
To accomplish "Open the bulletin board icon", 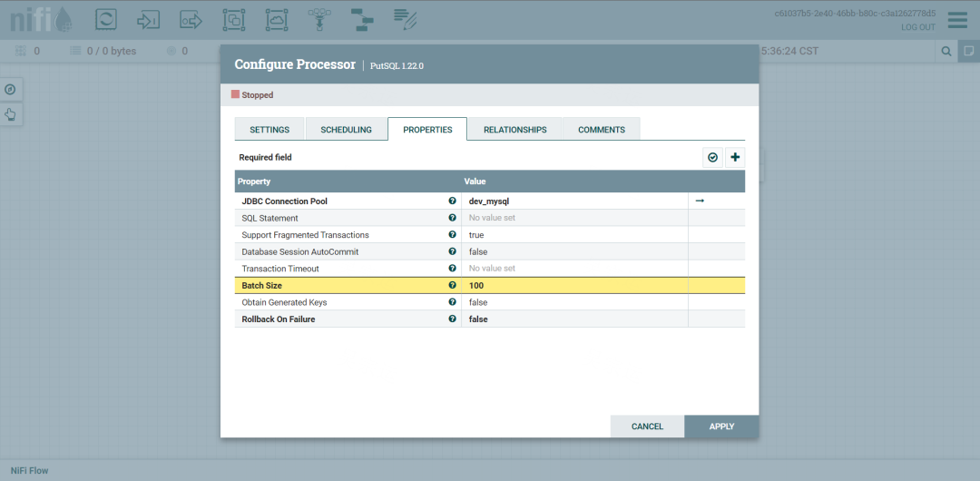I will click(969, 52).
